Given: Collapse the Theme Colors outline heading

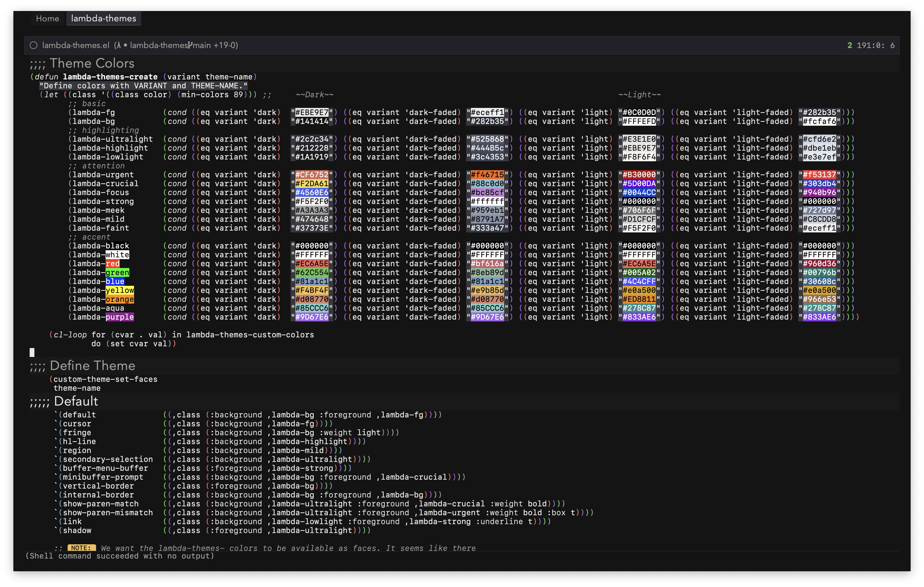Looking at the screenshot, I should coord(92,63).
